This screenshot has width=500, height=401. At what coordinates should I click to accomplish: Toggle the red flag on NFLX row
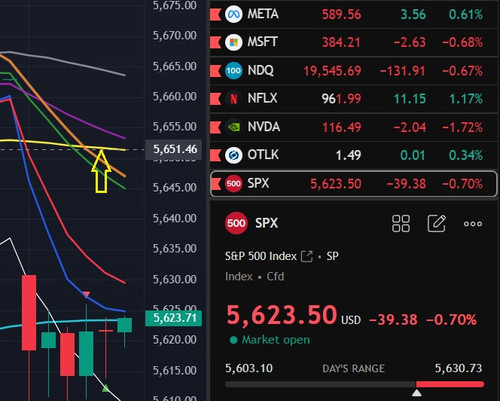click(x=215, y=99)
